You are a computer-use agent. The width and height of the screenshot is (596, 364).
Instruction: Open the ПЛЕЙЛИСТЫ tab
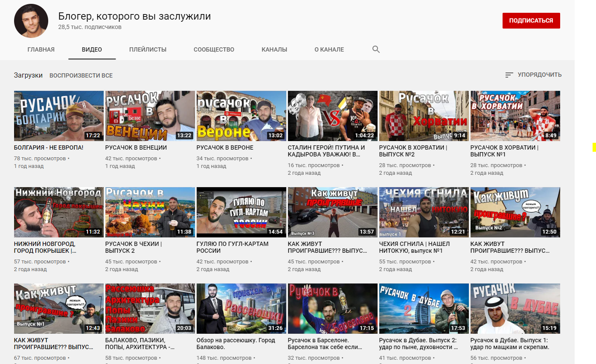(x=148, y=49)
